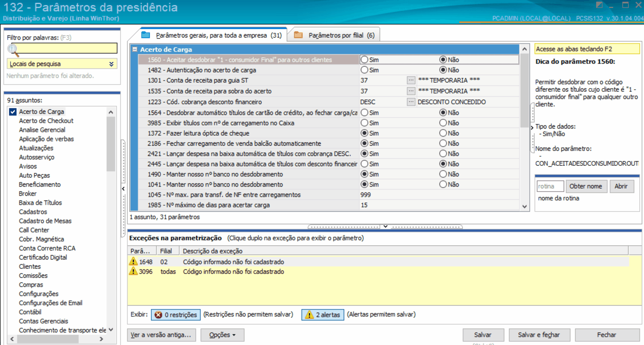
Task: Select Configurações de Email subject
Action: (x=51, y=303)
